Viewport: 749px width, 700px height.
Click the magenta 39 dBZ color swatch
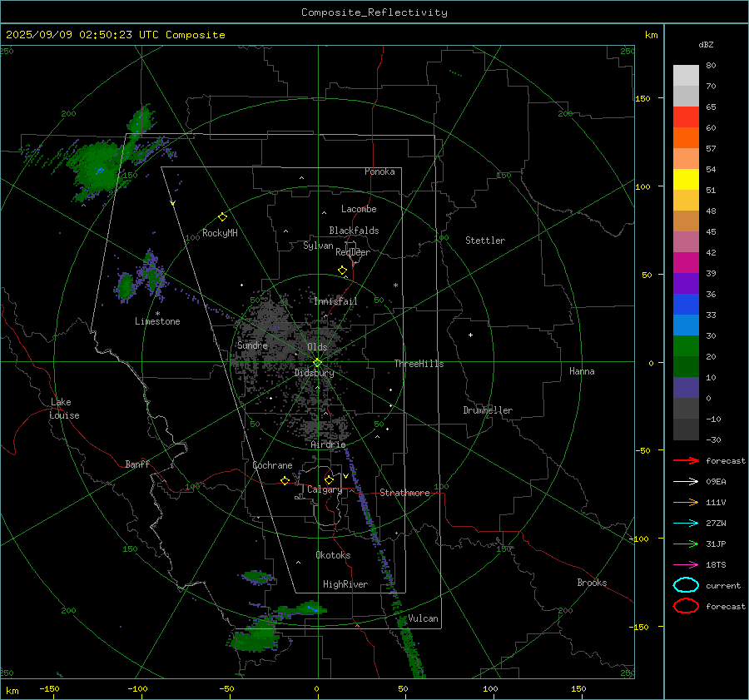tap(686, 262)
